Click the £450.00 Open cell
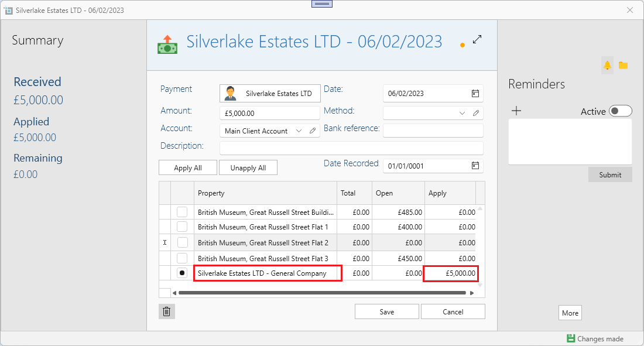 click(398, 258)
